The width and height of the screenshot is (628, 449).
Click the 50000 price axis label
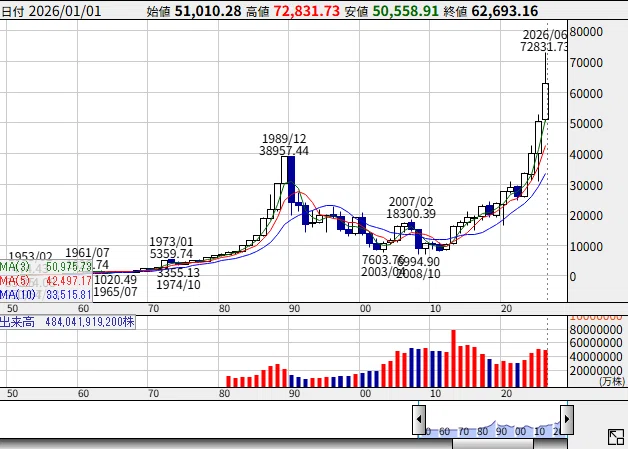[x=586, y=124]
